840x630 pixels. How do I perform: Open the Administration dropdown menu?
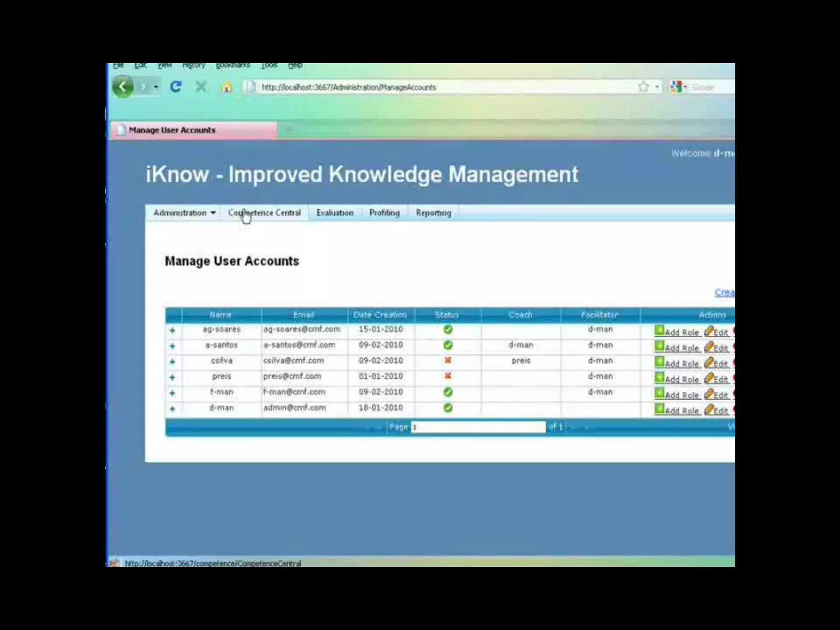point(184,213)
